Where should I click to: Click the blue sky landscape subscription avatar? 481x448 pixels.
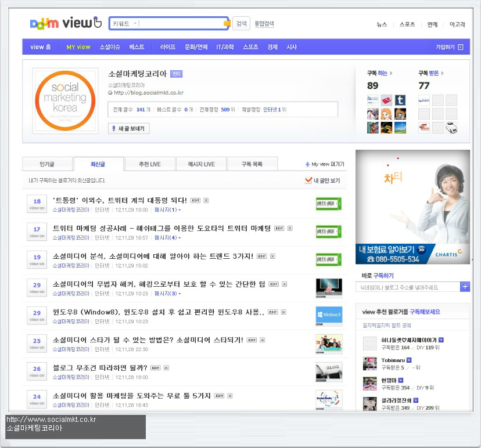pyautogui.click(x=400, y=128)
